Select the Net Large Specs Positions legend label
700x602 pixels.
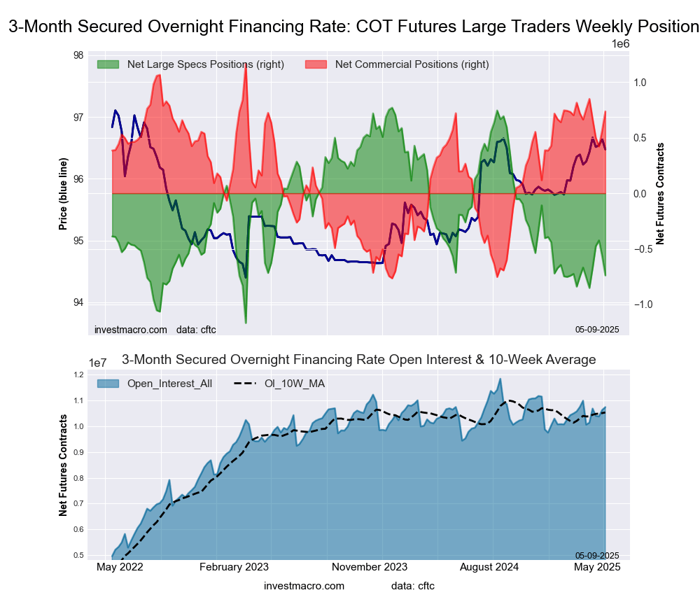(205, 64)
